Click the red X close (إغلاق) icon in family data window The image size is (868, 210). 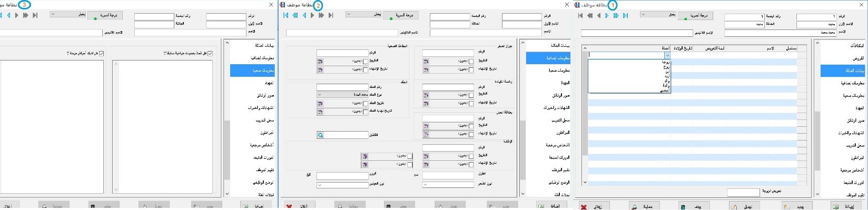(584, 207)
